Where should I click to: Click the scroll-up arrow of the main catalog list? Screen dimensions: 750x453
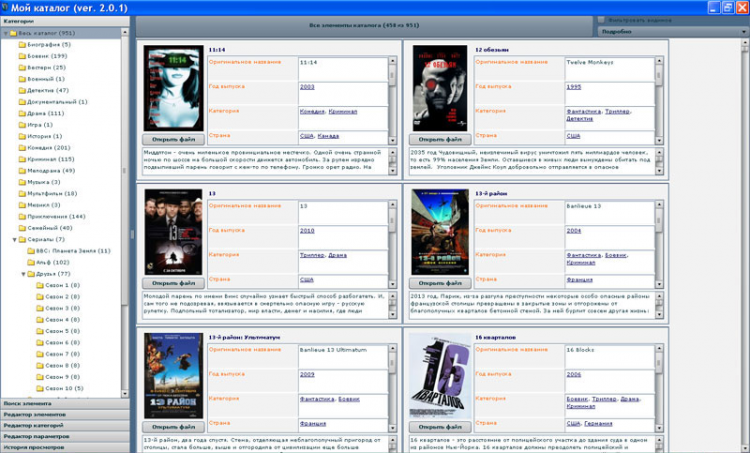(745, 44)
